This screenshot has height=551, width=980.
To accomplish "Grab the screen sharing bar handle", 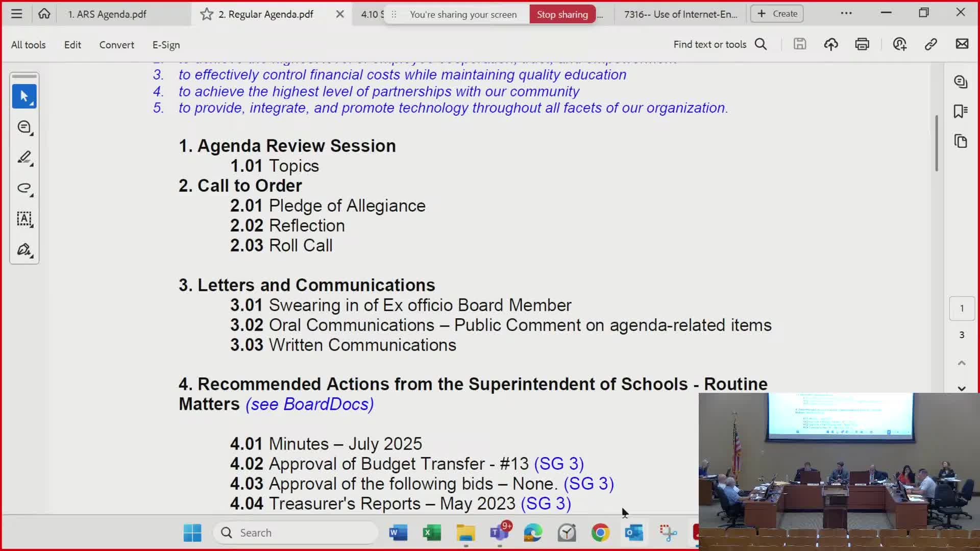I will pos(394,14).
